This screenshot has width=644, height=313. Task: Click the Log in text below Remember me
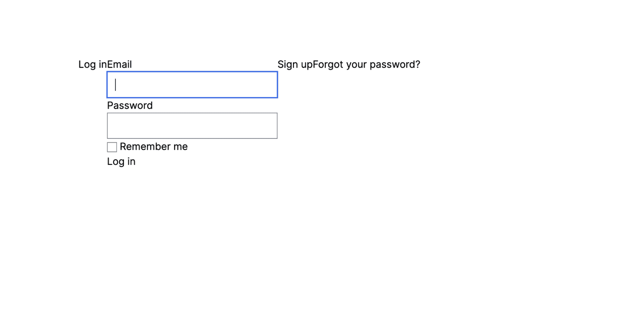(x=121, y=162)
